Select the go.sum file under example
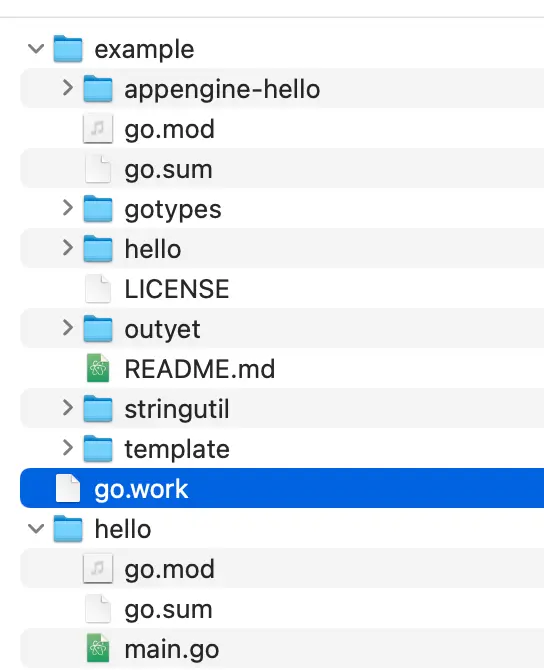 click(x=282, y=169)
